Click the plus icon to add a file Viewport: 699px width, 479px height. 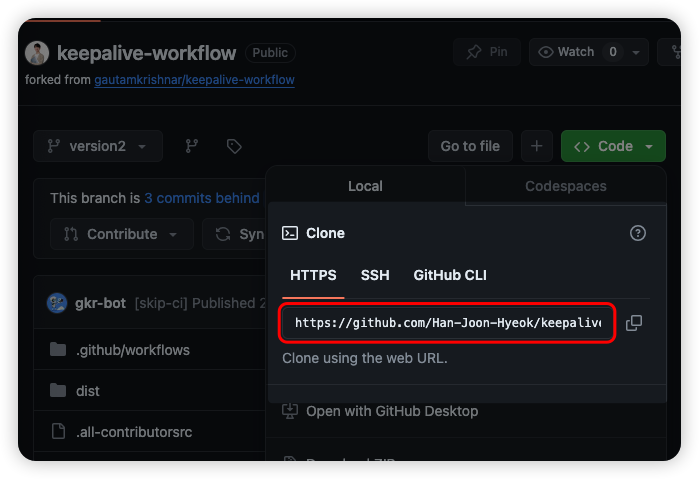[536, 146]
